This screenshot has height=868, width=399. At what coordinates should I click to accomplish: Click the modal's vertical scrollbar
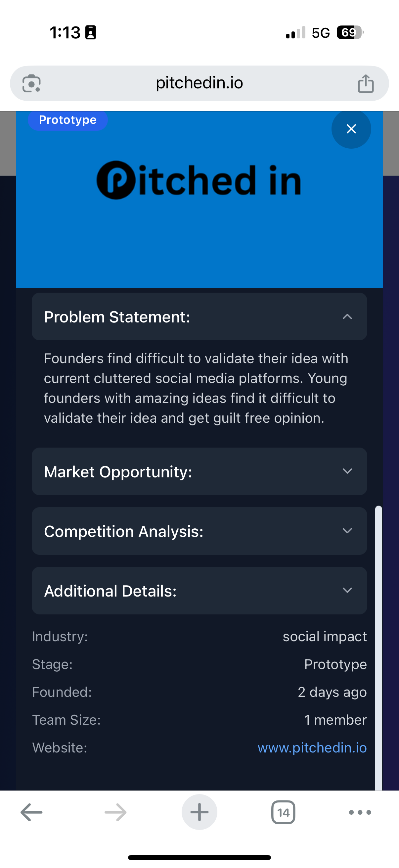pos(379,648)
